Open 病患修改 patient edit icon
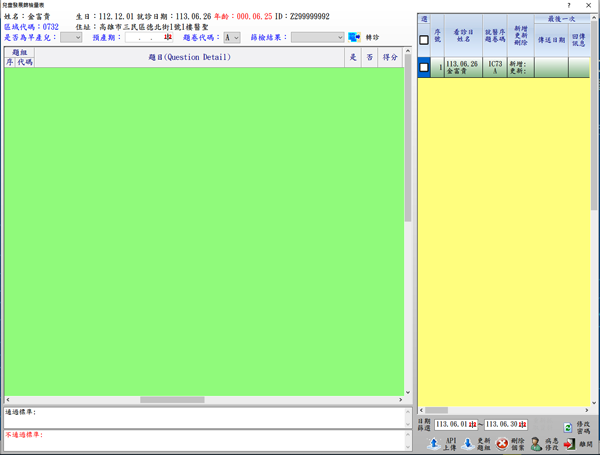 (536, 443)
